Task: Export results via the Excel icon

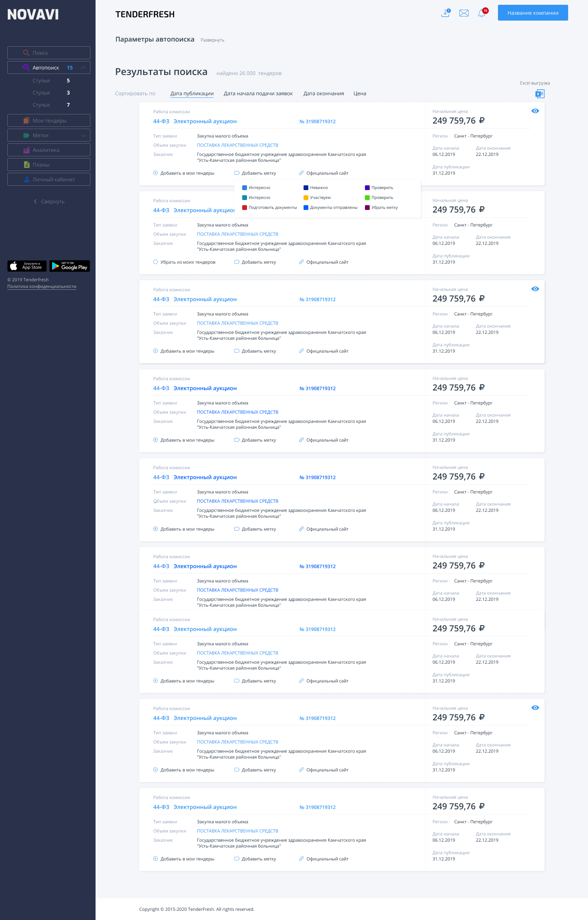Action: click(539, 94)
